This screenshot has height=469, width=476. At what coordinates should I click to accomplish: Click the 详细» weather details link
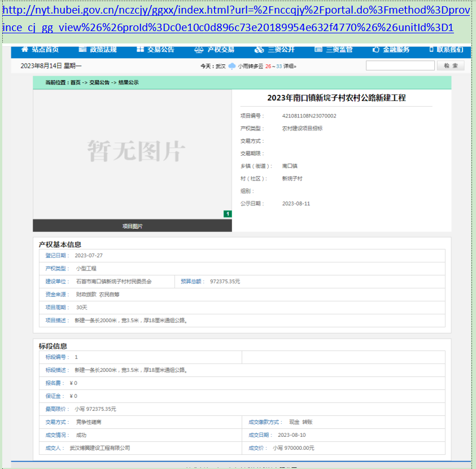pos(290,66)
